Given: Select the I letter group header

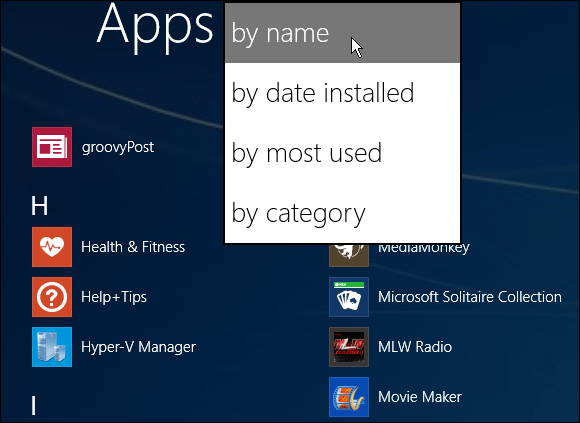Looking at the screenshot, I should coord(34,406).
